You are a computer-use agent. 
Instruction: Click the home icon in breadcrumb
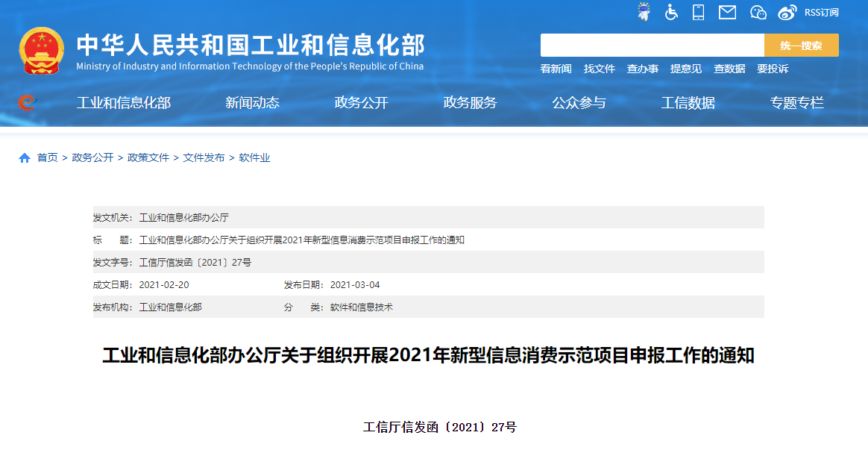25,158
